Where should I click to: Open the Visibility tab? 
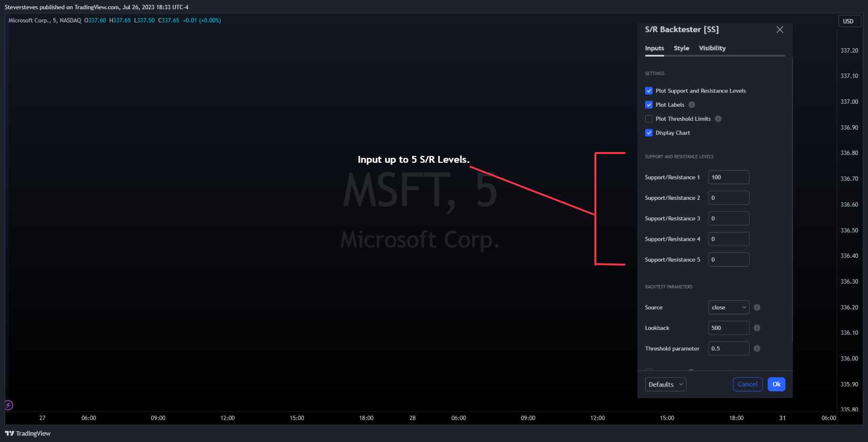(712, 48)
